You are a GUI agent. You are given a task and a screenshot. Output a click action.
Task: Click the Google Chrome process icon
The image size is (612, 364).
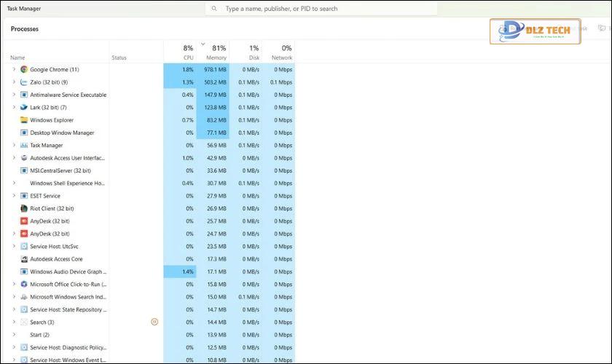pos(24,69)
